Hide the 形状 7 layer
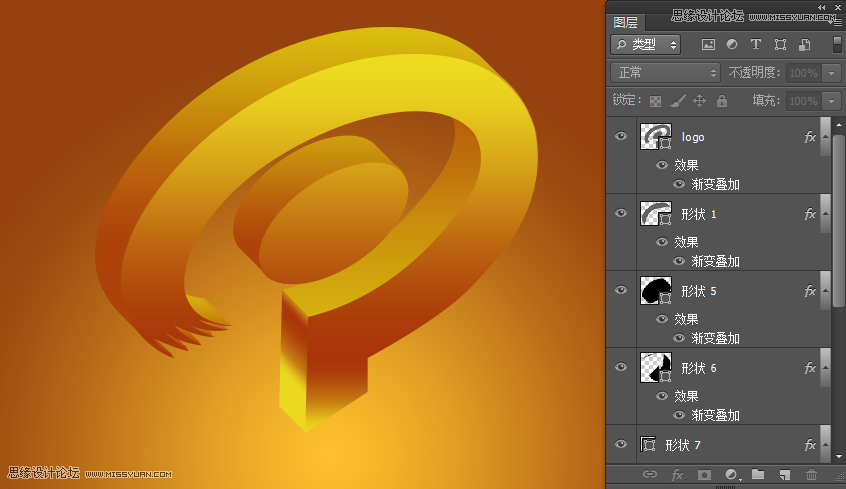 pos(621,444)
